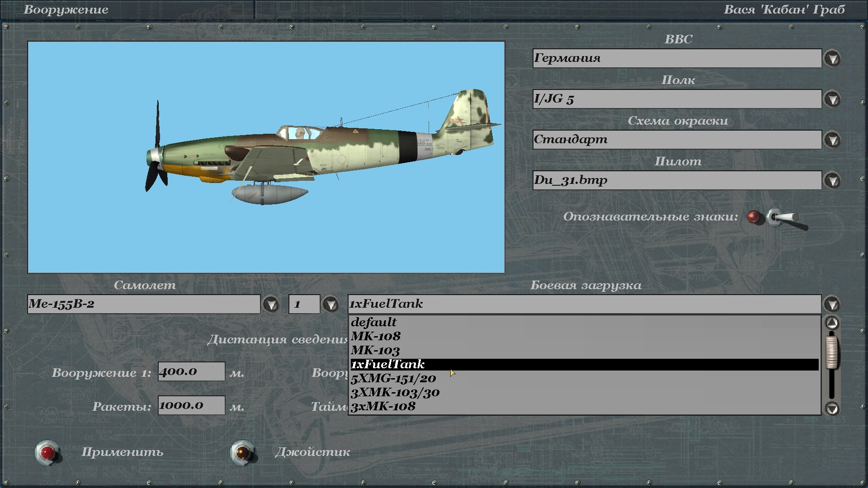The width and height of the screenshot is (868, 488).
Task: Click the Джойстик label text
Action: 312,452
